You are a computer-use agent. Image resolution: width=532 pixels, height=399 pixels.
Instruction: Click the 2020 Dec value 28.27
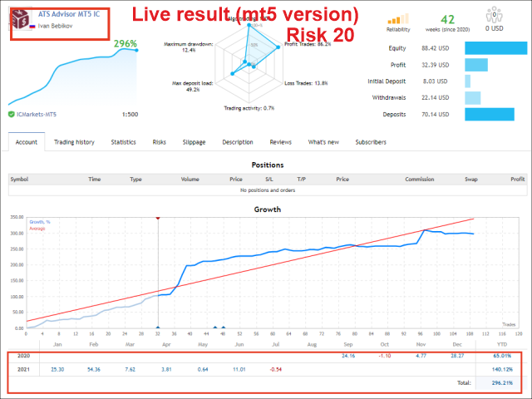(x=457, y=356)
